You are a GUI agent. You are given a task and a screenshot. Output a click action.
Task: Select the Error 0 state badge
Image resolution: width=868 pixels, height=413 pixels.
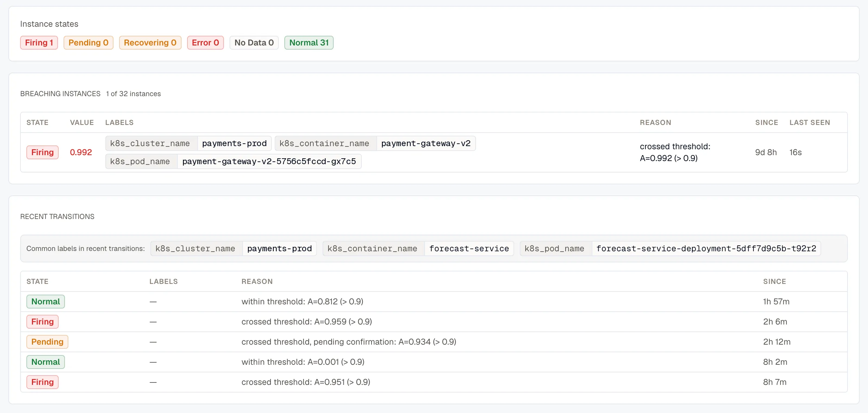point(206,43)
